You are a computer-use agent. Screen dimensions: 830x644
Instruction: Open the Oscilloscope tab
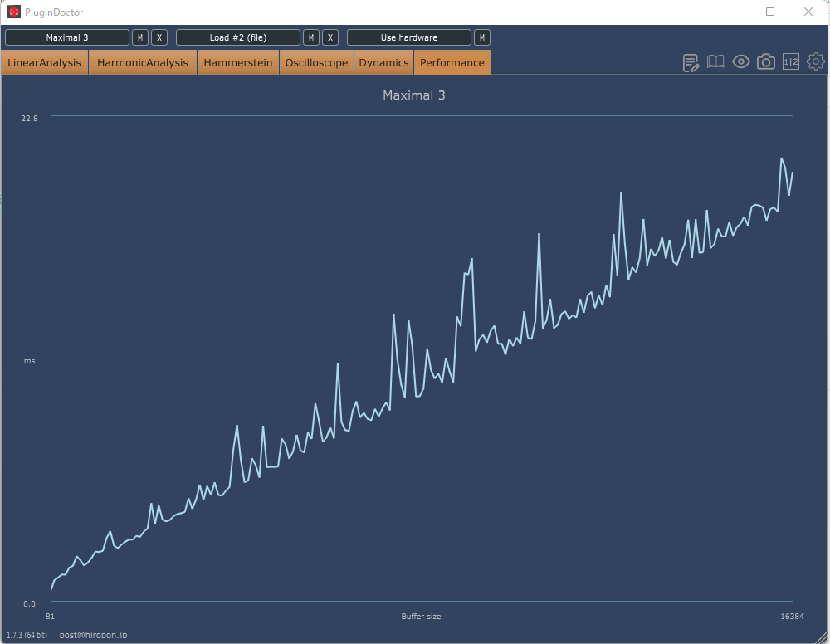coord(316,62)
